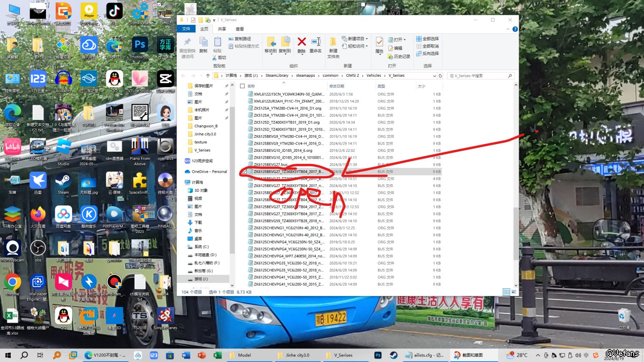Image resolution: width=644 pixels, height=362 pixels.
Task: Switch to the 查看 ribbon tab
Action: click(x=240, y=29)
